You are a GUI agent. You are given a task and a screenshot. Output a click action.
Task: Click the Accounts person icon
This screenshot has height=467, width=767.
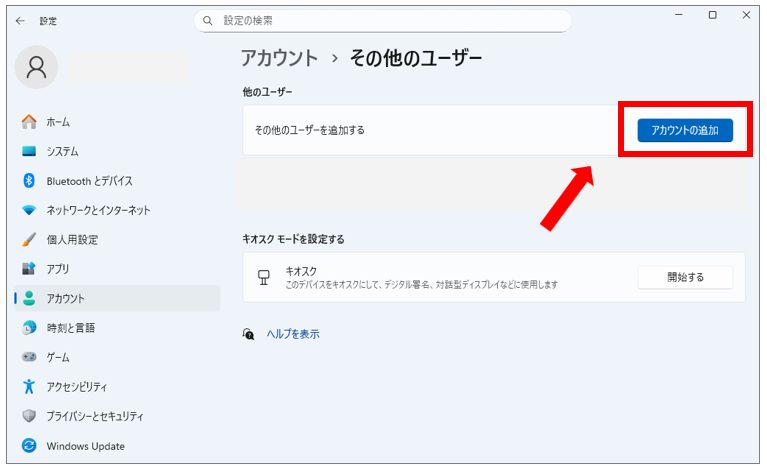(x=29, y=298)
